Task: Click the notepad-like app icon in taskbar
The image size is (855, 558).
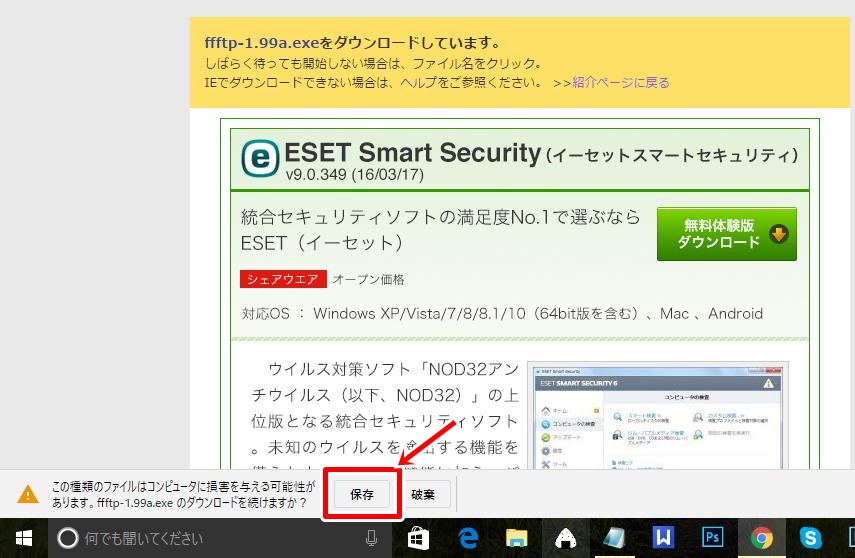Action: tap(615, 538)
